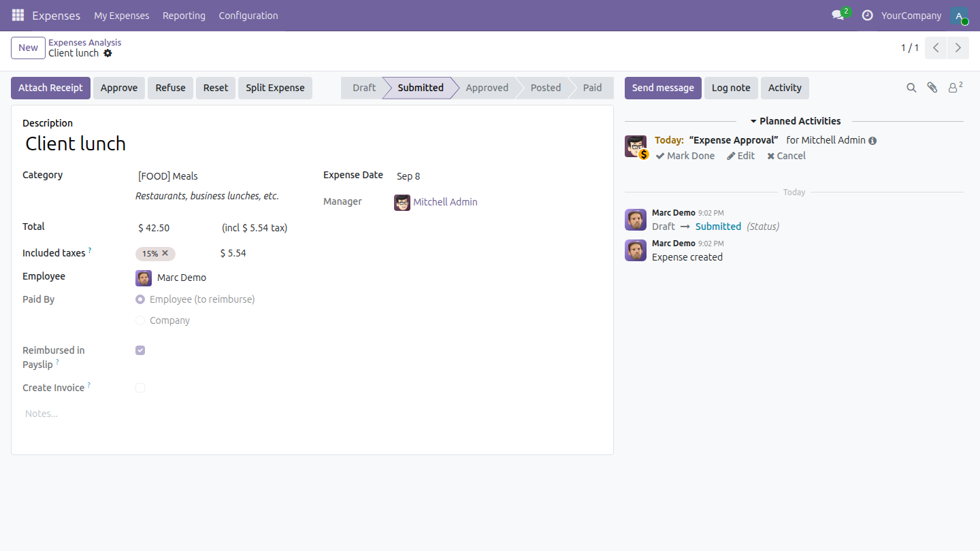Click the gear icon beside Client lunch

click(x=108, y=53)
